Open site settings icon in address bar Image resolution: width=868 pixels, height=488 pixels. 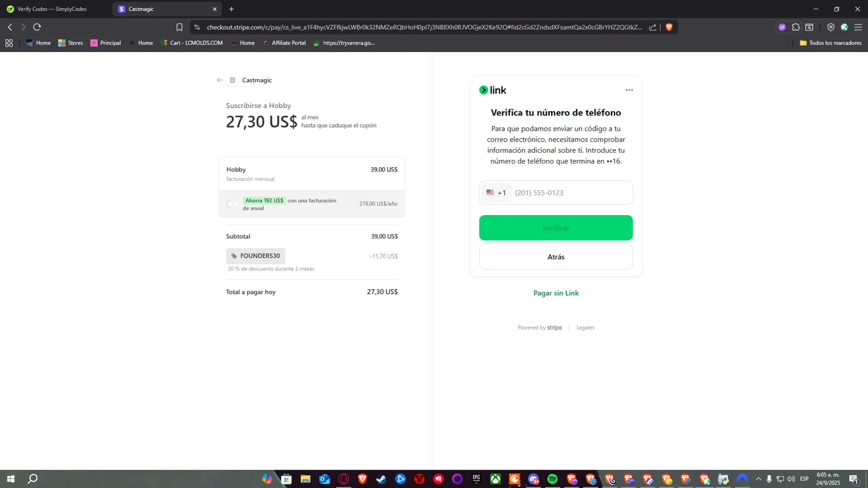[x=197, y=27]
